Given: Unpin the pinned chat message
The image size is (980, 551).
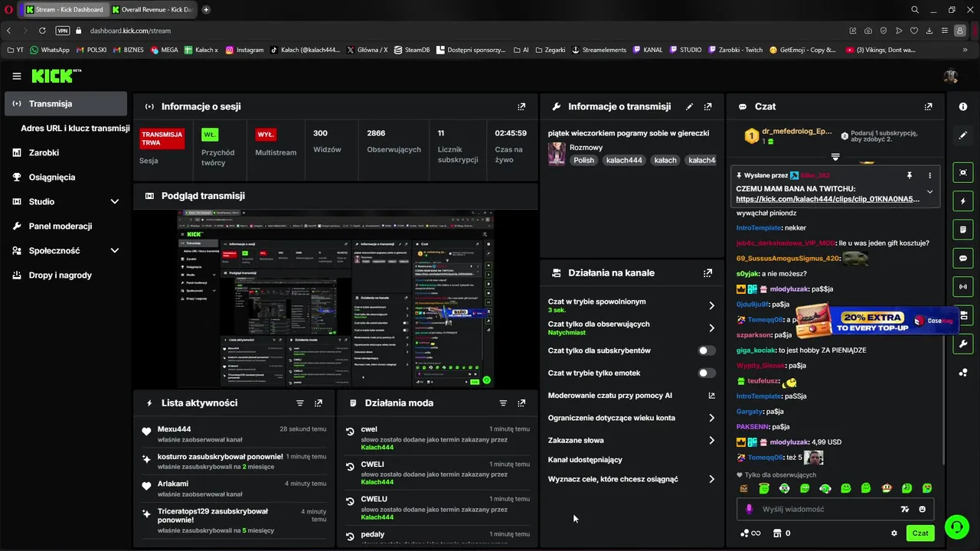Looking at the screenshot, I should (x=910, y=175).
